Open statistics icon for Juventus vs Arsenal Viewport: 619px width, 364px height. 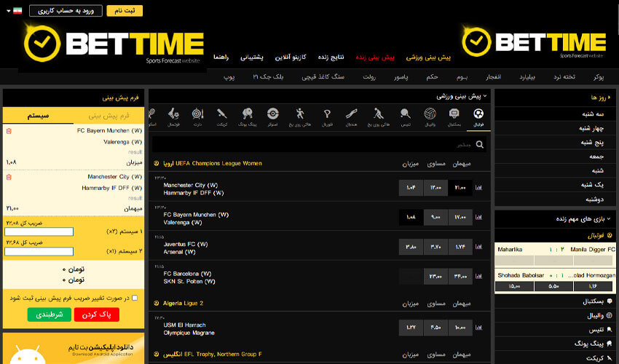click(479, 247)
